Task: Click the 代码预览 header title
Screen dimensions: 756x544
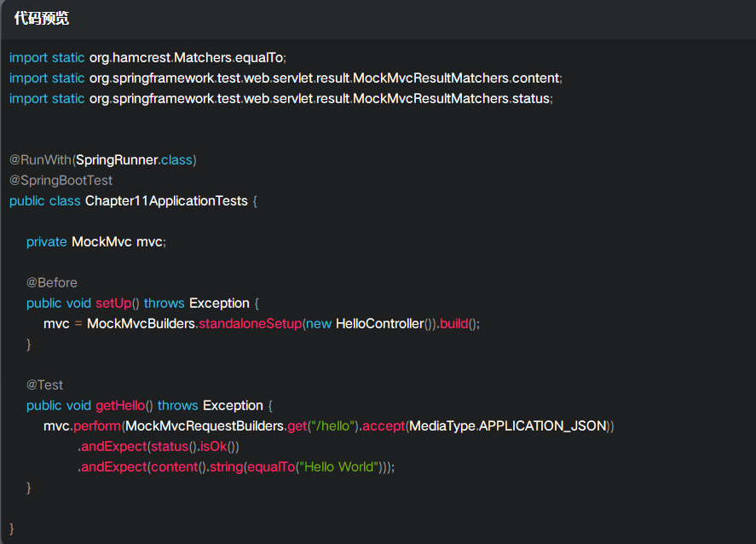Action: (x=42, y=18)
